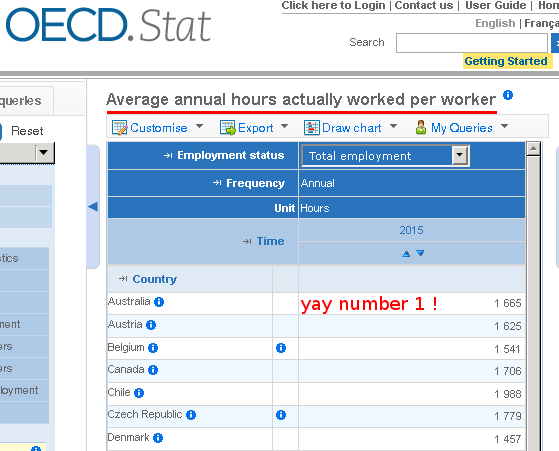Collapse the left sidebar with the blue arrow
Screen dimensions: 559x451
coord(93,206)
